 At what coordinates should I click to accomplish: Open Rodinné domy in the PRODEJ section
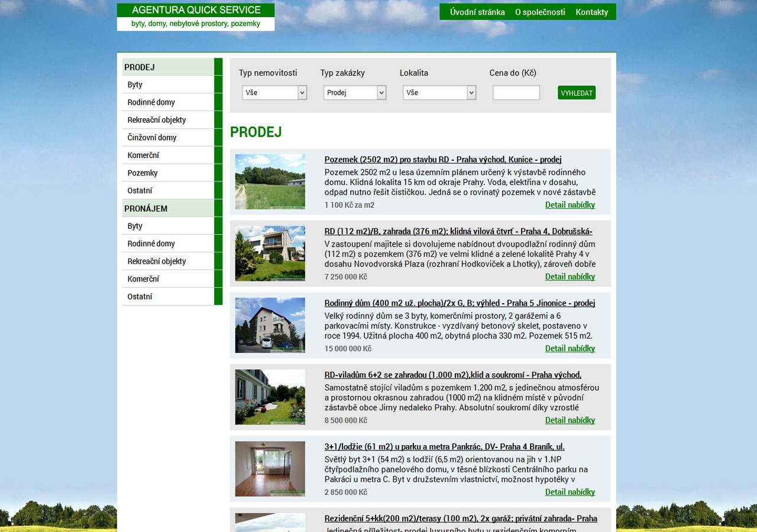tap(172, 102)
